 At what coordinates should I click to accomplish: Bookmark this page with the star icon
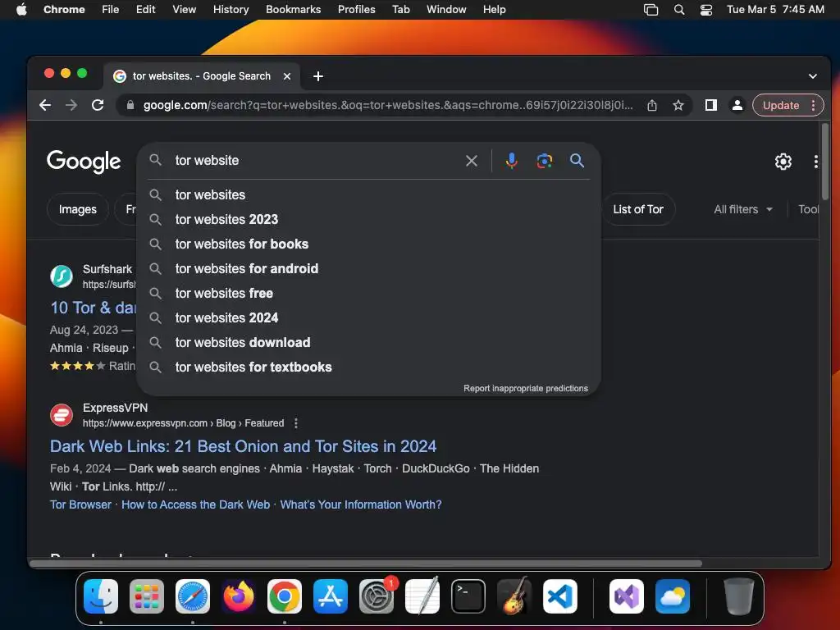click(678, 105)
